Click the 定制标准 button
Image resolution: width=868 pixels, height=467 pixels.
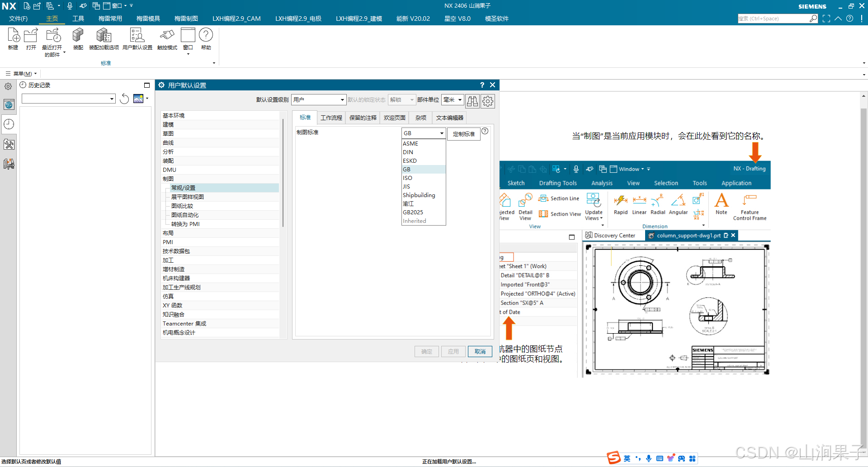point(463,134)
